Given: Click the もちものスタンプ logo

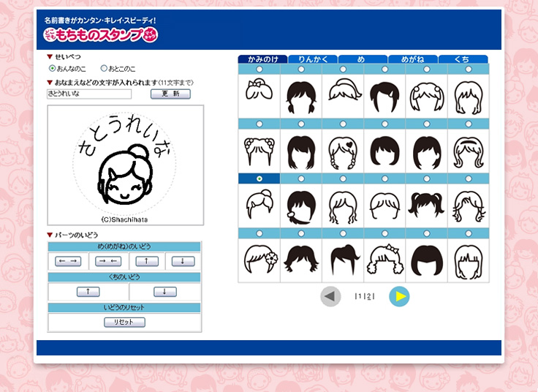Looking at the screenshot, I should tap(101, 34).
